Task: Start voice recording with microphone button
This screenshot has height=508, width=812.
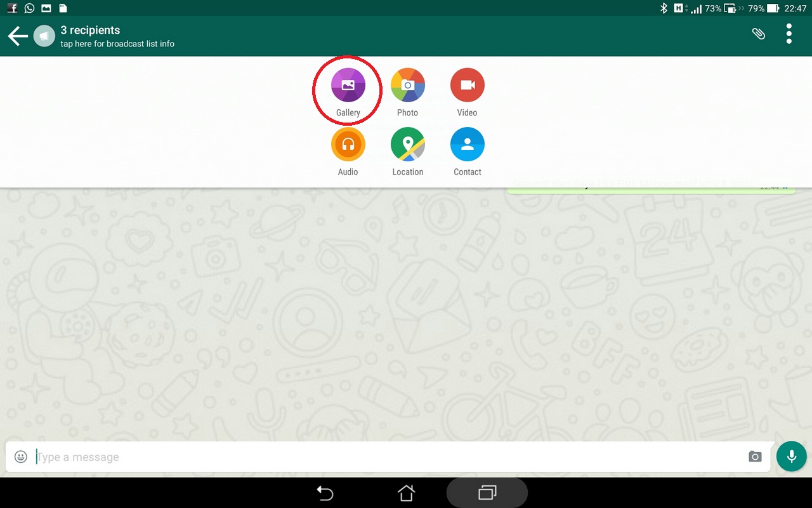Action: [x=792, y=456]
